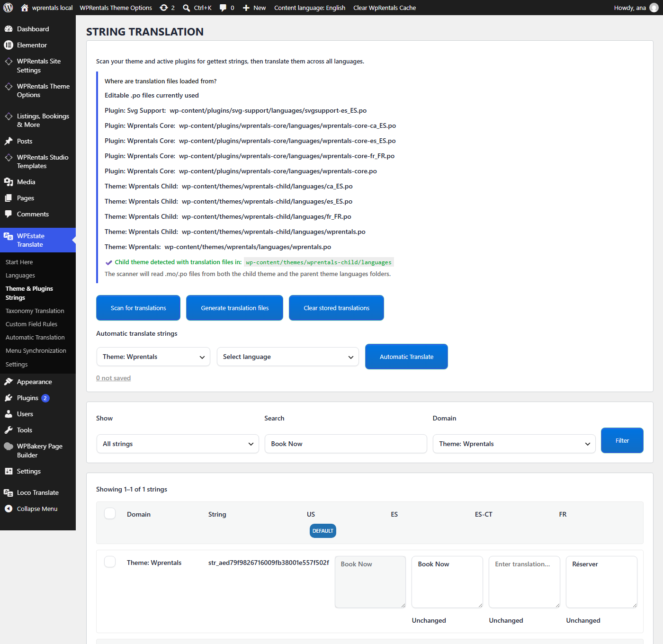Open the All strings Show dropdown

178,444
